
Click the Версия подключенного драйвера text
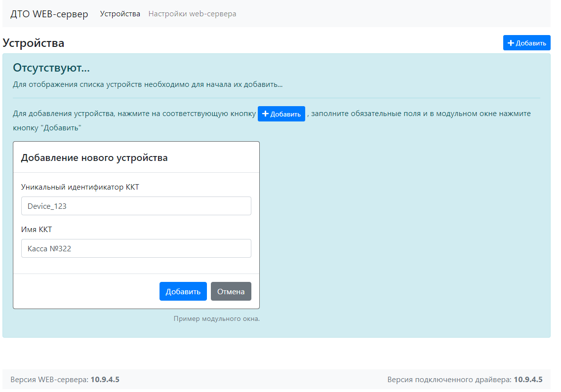[x=464, y=379]
